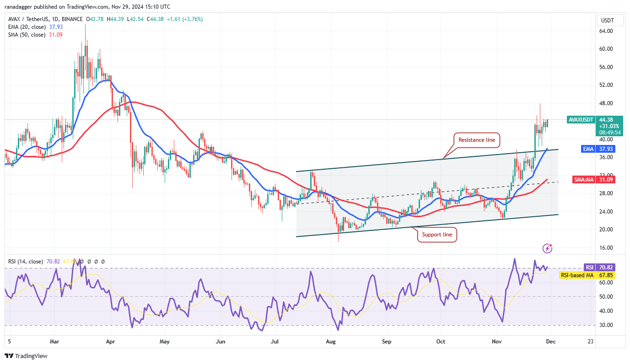Click the Sep label on time axis

(x=387, y=342)
